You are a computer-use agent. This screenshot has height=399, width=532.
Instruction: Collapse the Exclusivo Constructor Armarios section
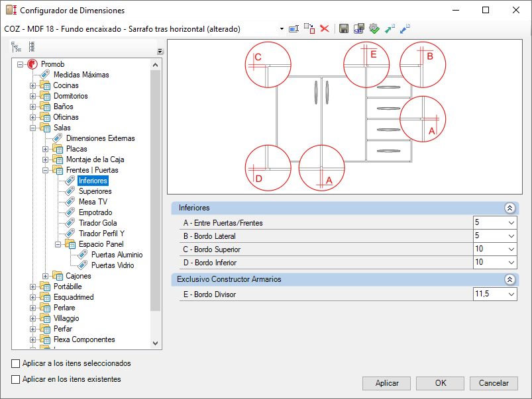click(x=509, y=279)
